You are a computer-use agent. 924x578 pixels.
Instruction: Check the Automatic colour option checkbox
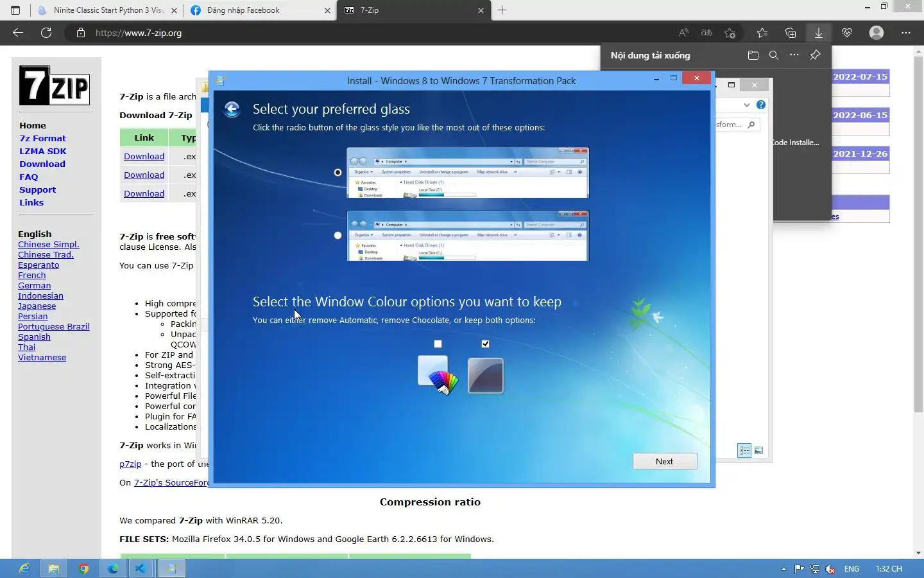tap(438, 344)
